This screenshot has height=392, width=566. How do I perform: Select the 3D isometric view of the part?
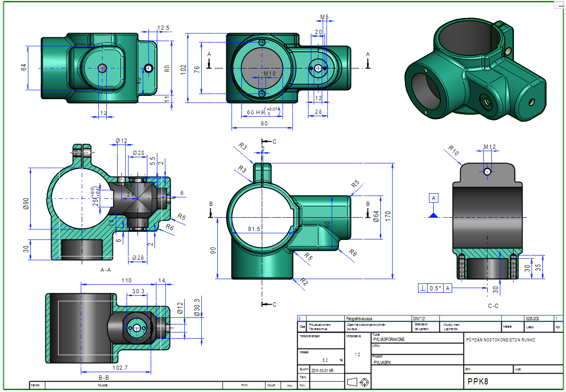(x=476, y=70)
